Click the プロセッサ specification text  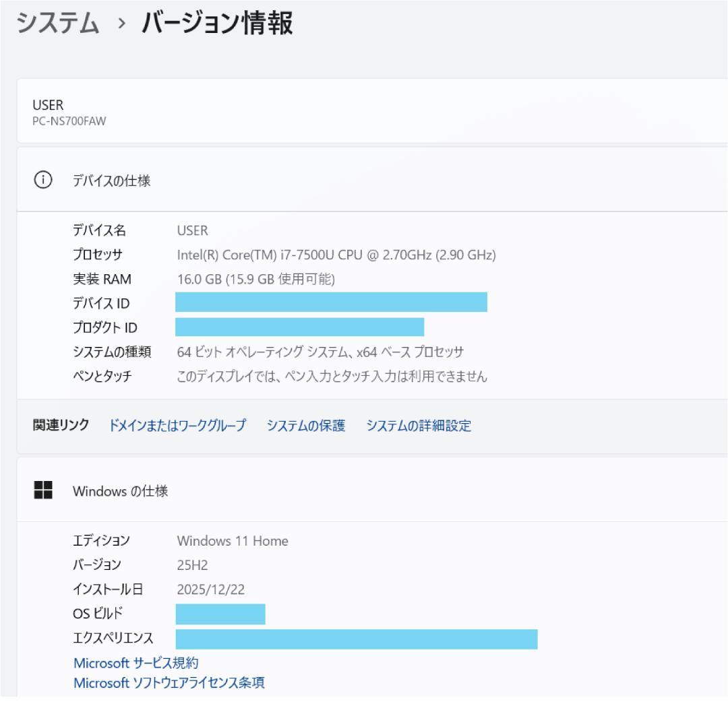pyautogui.click(x=337, y=255)
